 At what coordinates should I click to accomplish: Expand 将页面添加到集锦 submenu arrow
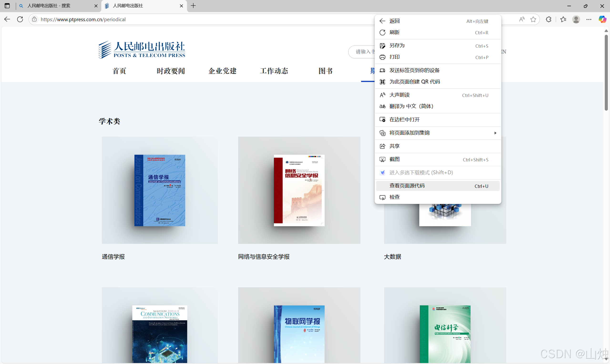(495, 133)
